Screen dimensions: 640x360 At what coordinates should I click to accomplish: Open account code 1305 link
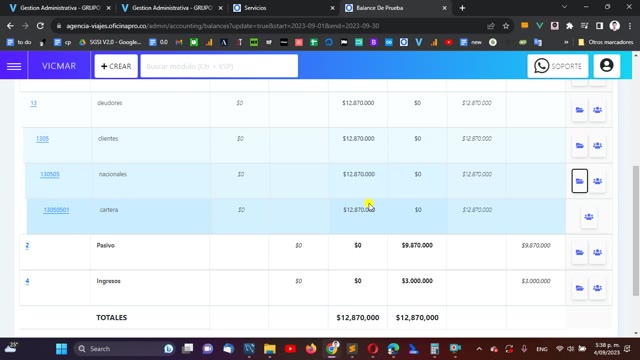tap(42, 139)
